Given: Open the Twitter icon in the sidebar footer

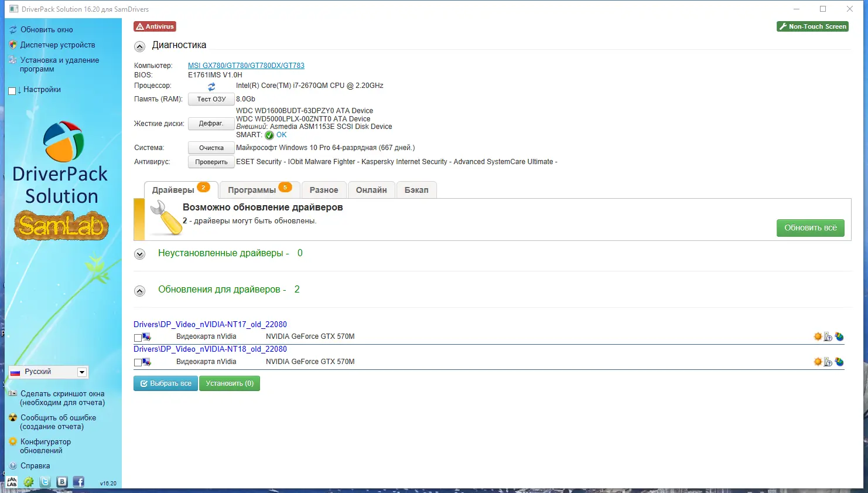Looking at the screenshot, I should pos(45,482).
